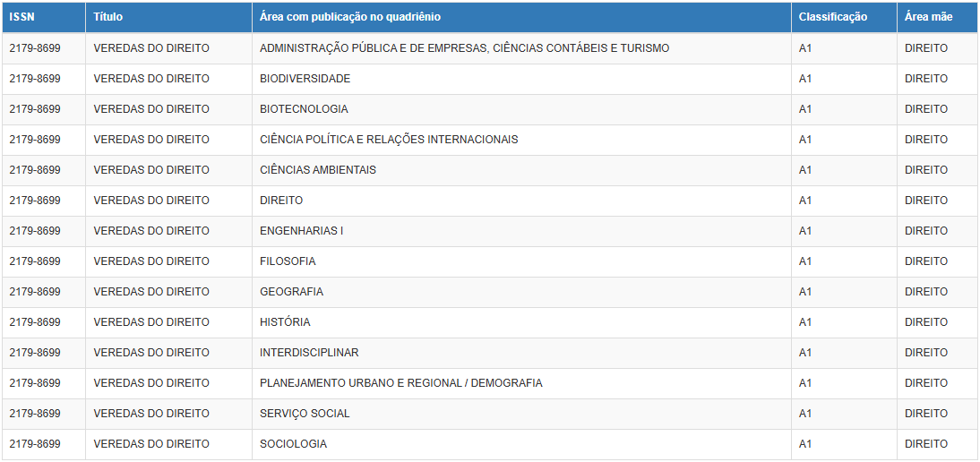Click the BIOTECNOLOGIA area cell
Screen dimensions: 980x462
click(304, 109)
